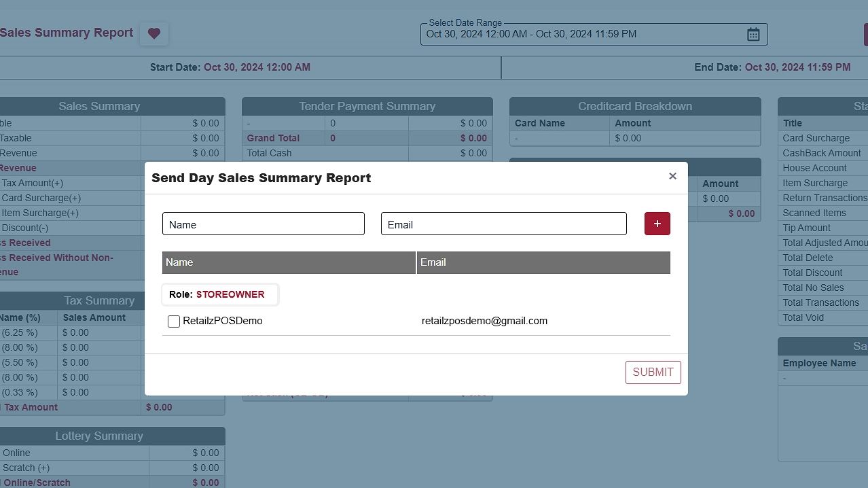Screen dimensions: 868x488
Task: Click the retailzposdemo@gmail.com email address
Action: [484, 321]
